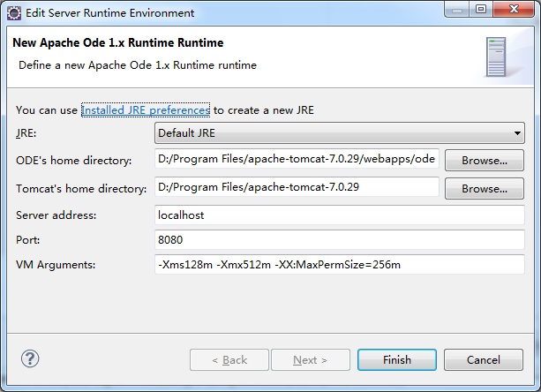The height and width of the screenshot is (392, 541).
Task: Click the Port field containing 8080
Action: click(x=340, y=240)
